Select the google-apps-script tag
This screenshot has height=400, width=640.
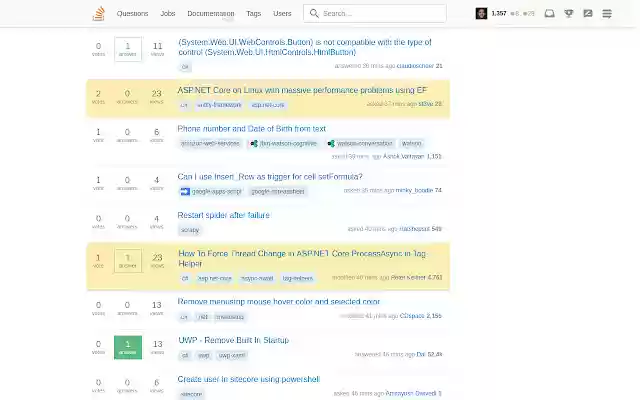[x=211, y=191]
